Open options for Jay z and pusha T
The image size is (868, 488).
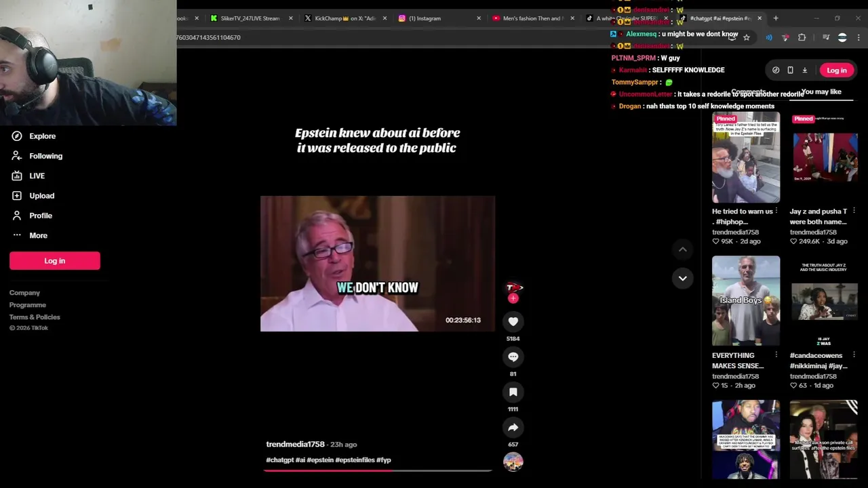click(x=854, y=211)
